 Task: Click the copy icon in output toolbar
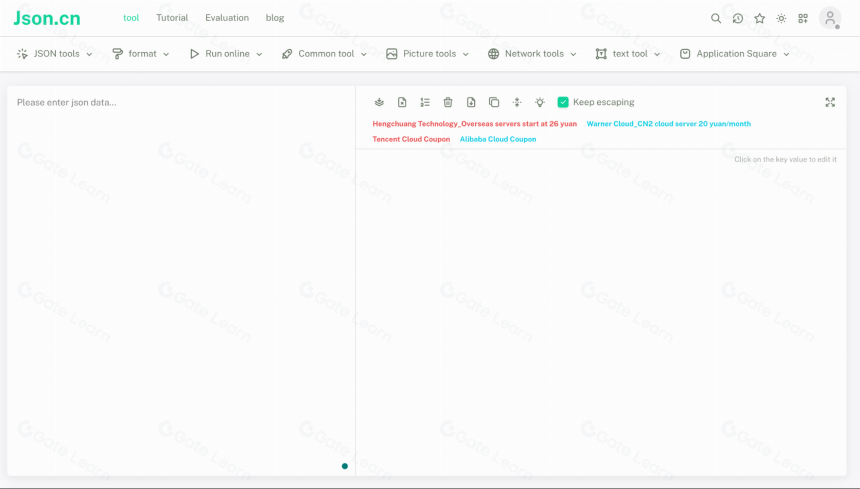(494, 102)
